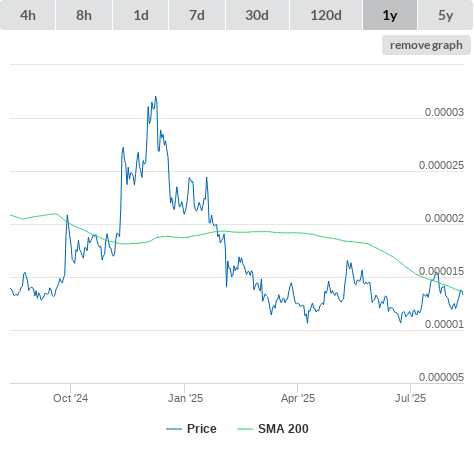The image size is (474, 455).
Task: Show the 30d price range
Action: pyautogui.click(x=257, y=15)
